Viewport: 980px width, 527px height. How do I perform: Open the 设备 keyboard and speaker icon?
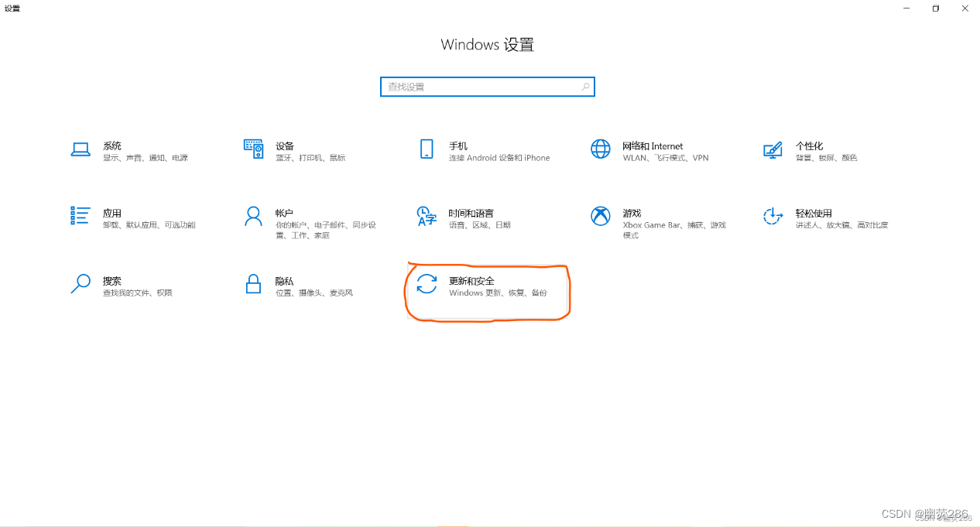point(254,149)
